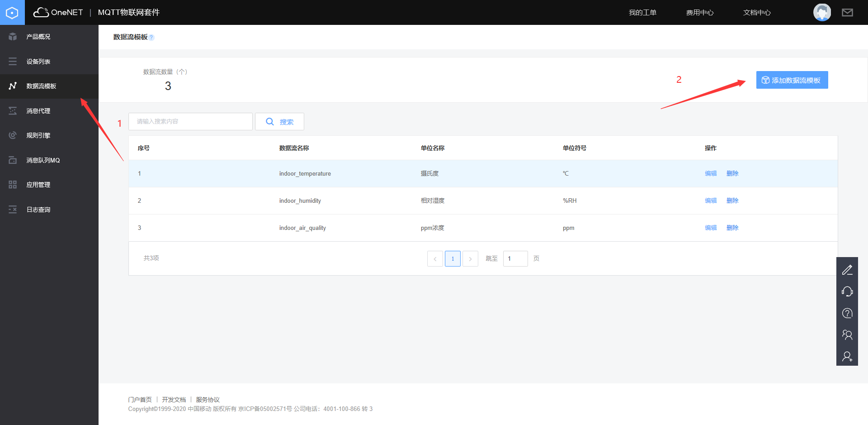Open 费用中心 in the top bar

pos(700,13)
